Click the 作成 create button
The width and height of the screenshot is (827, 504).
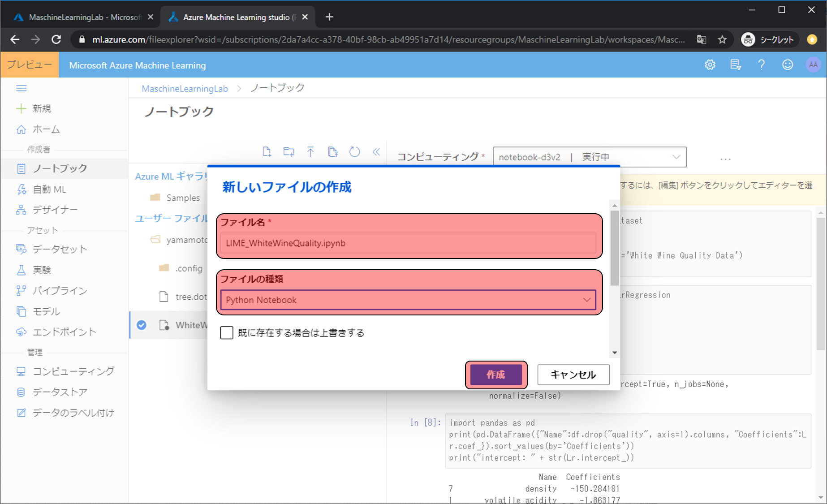[x=495, y=375]
